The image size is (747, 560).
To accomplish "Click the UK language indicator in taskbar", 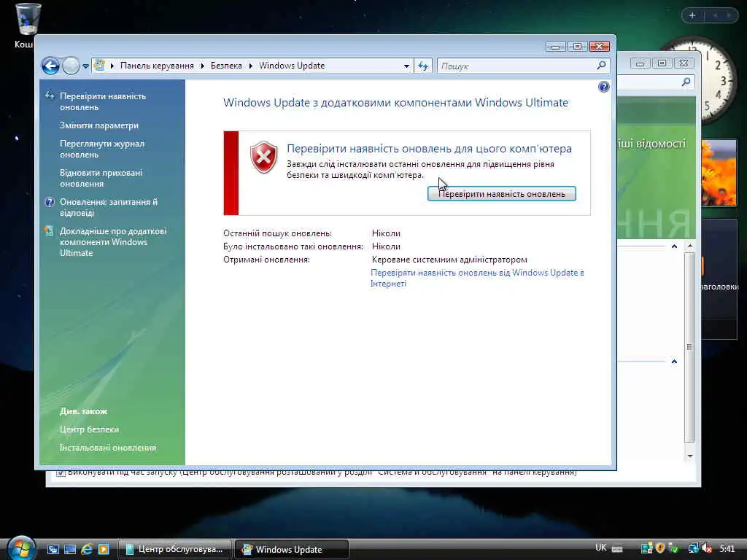I will [601, 548].
